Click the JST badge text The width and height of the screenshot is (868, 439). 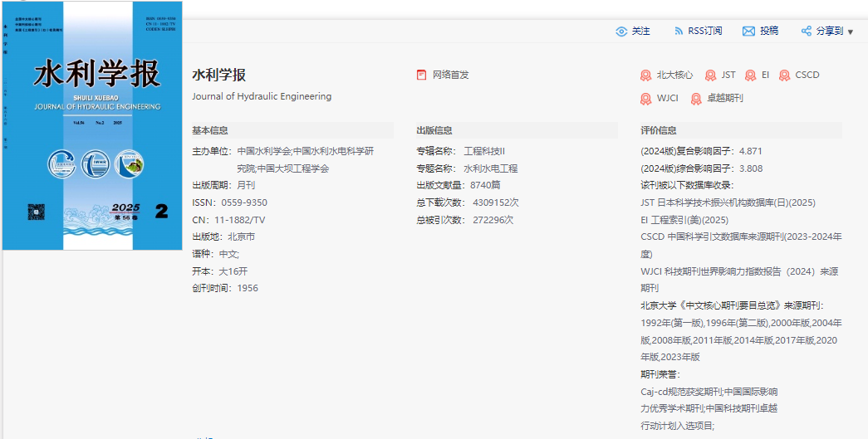pyautogui.click(x=728, y=75)
